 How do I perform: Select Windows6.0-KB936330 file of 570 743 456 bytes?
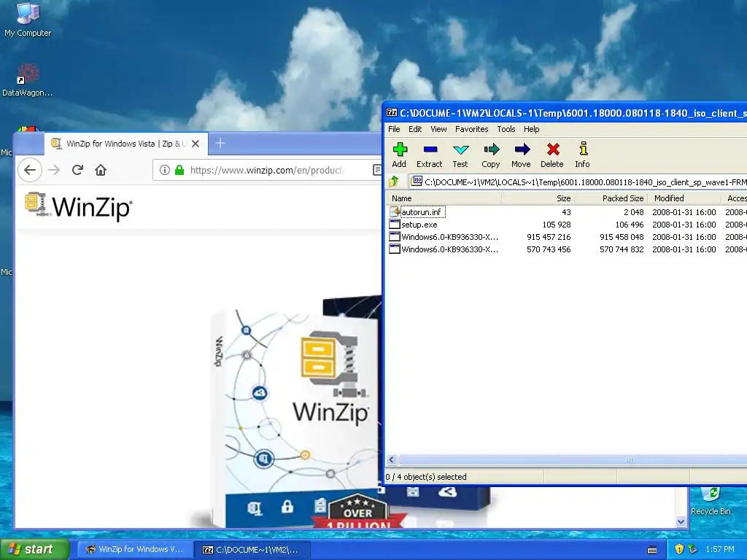click(x=449, y=249)
